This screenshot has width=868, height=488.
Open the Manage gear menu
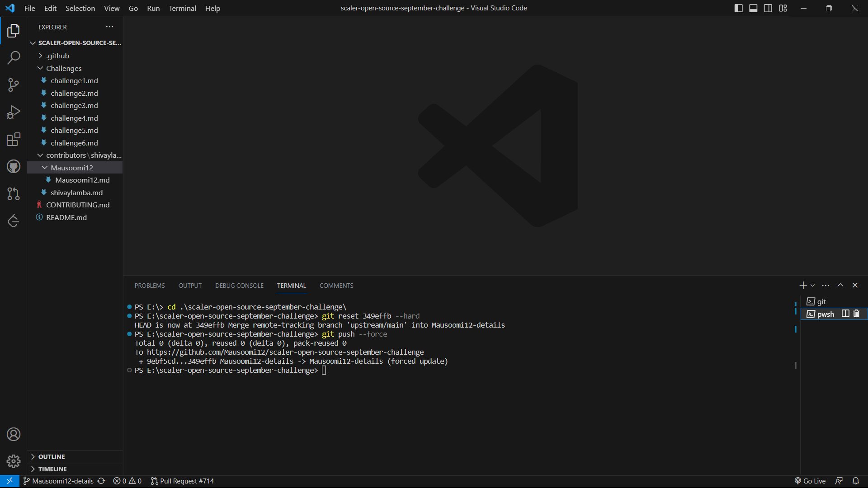coord(14,461)
